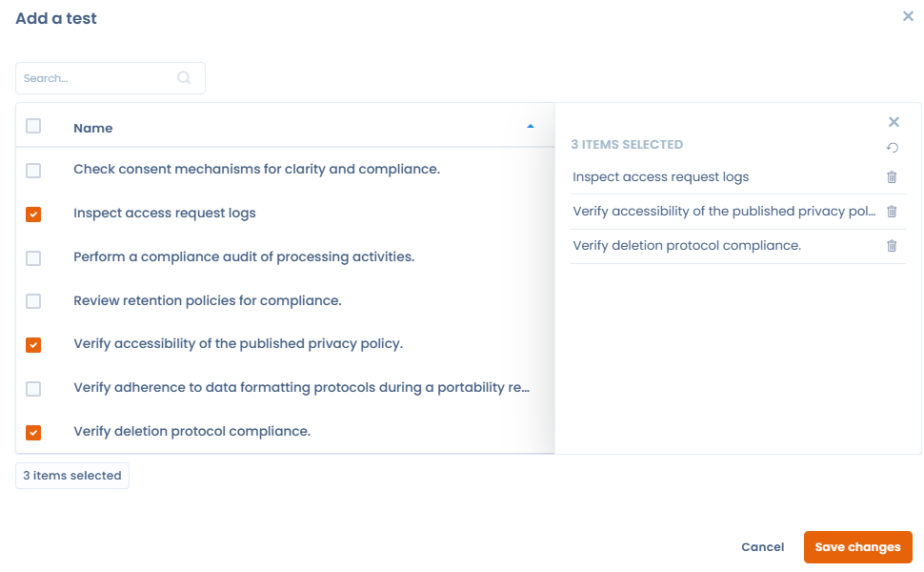Click the search magnifier icon
This screenshot has width=924, height=572.
point(184,78)
